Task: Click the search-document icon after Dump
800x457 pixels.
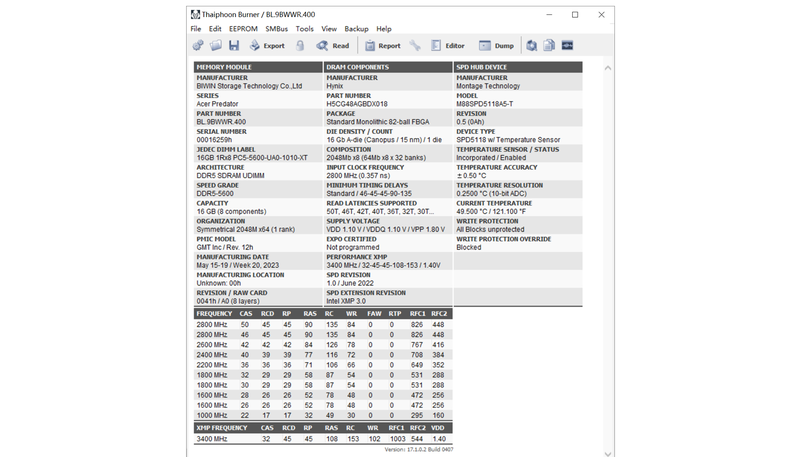Action: click(x=532, y=45)
